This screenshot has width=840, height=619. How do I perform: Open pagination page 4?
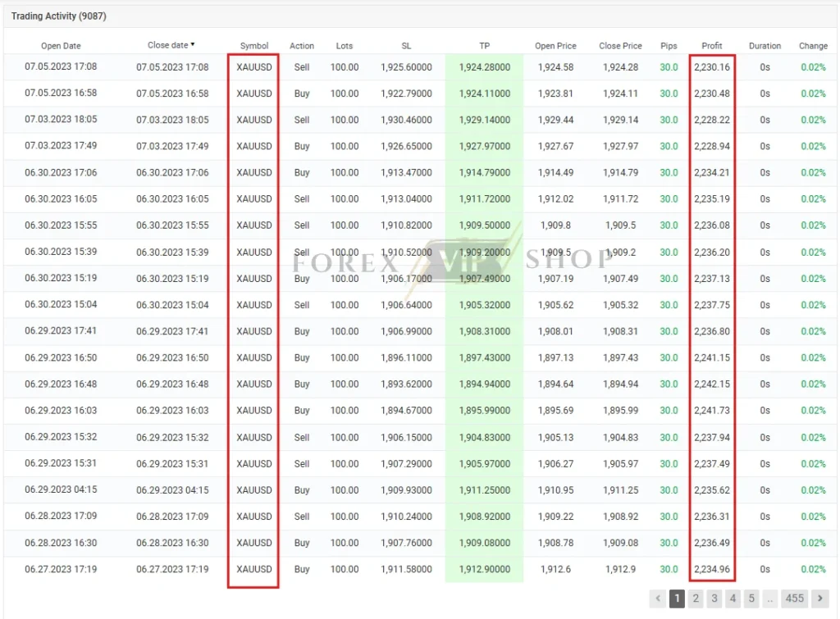point(733,599)
